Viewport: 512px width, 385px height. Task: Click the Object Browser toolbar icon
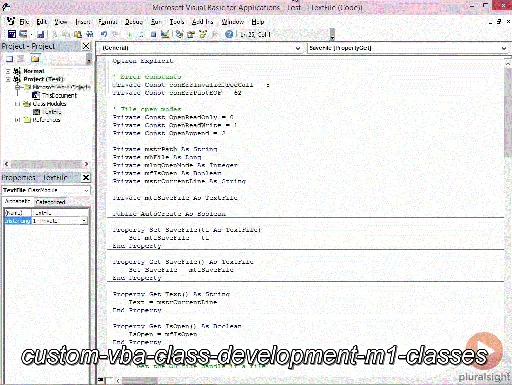(x=203, y=34)
